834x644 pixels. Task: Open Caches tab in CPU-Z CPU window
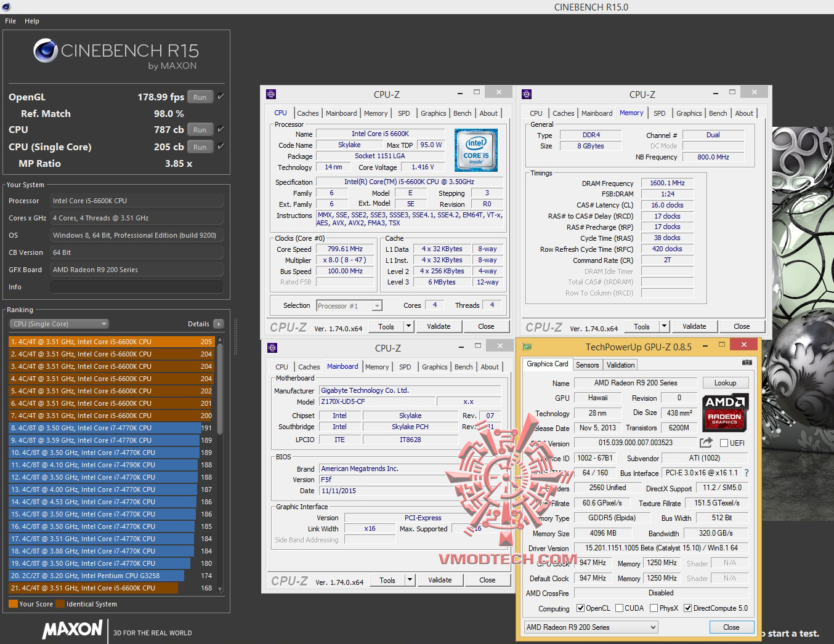(308, 113)
